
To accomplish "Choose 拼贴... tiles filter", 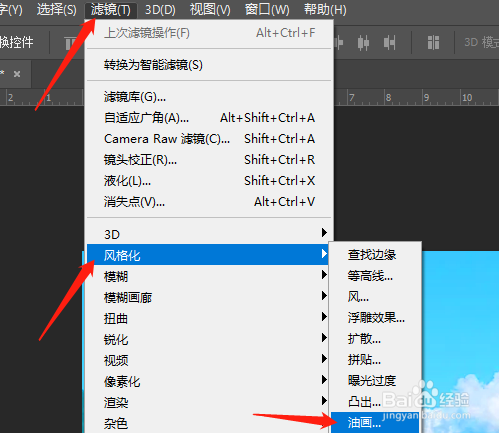I will click(x=375, y=360).
